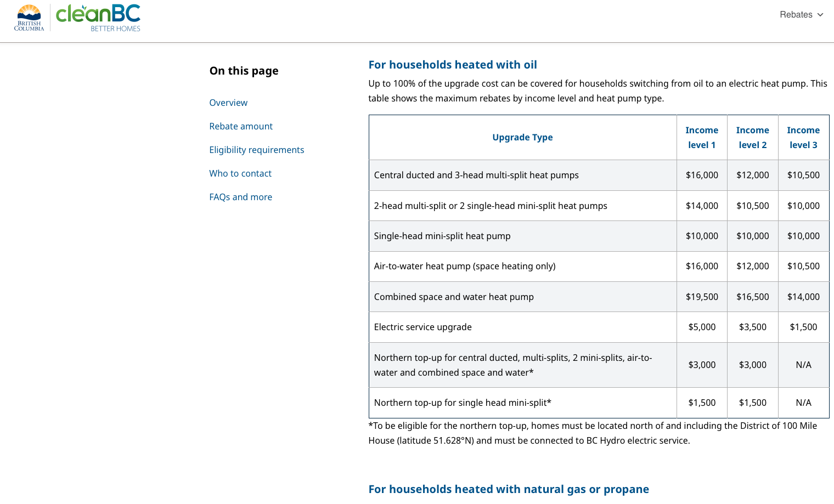Select the Combined space and water heat pump row
The width and height of the screenshot is (834, 504).
tap(599, 297)
